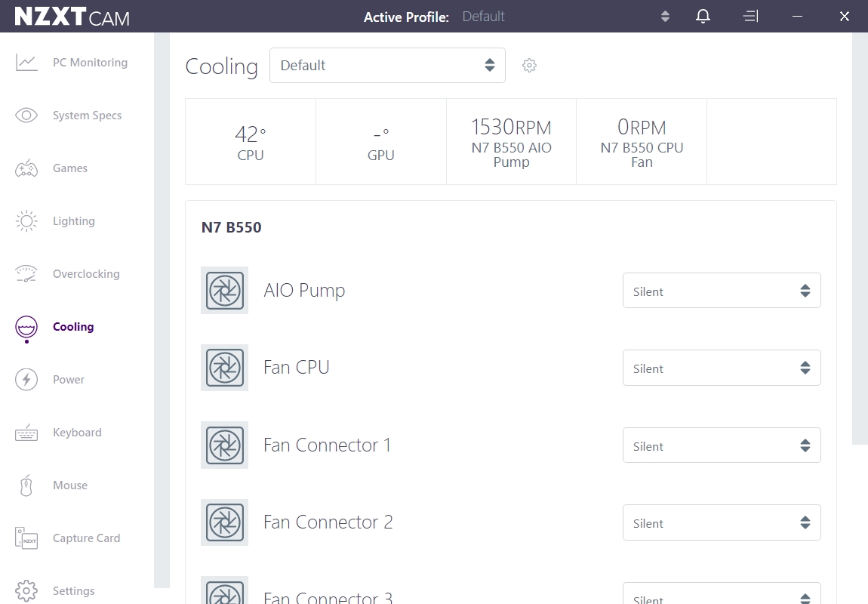This screenshot has width=868, height=604.
Task: Click the Settings gear icon in sidebar
Action: click(x=26, y=590)
